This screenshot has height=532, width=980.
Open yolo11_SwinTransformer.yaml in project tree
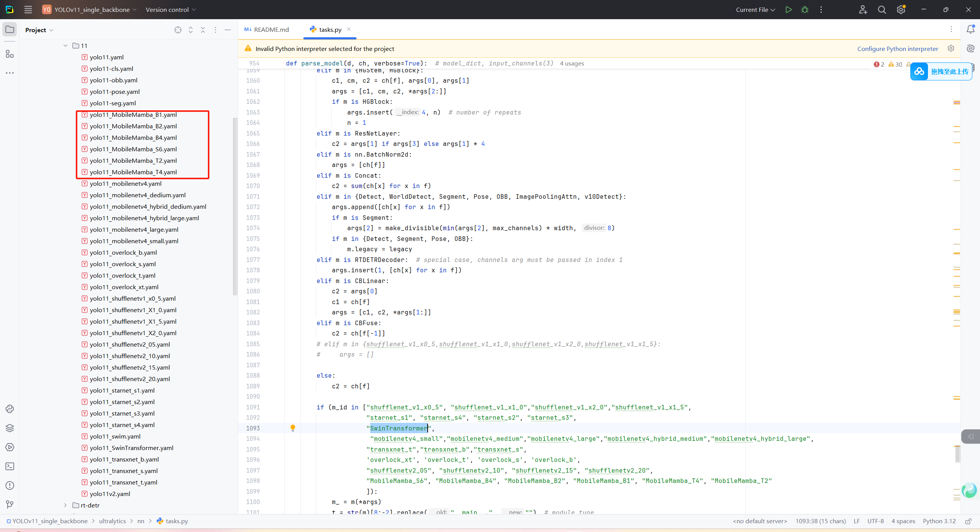coord(131,448)
